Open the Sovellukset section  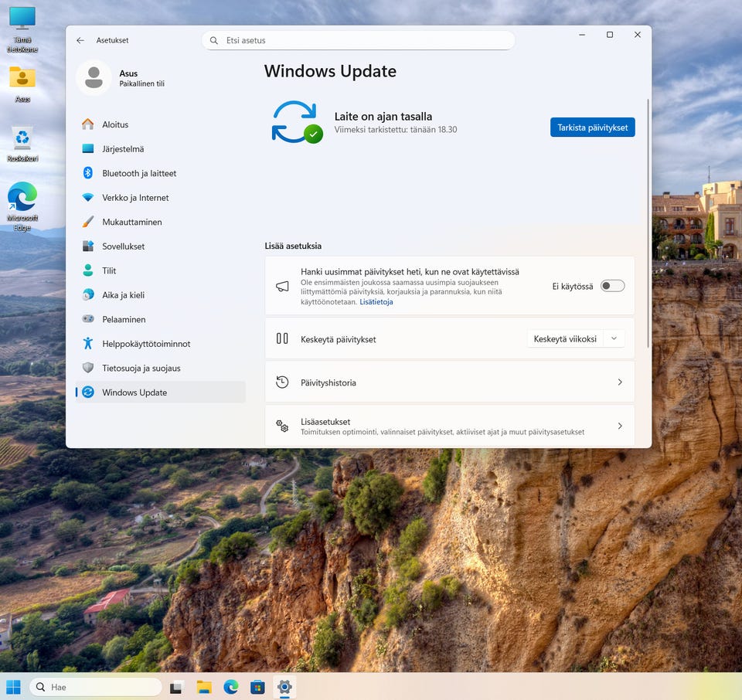(161, 246)
